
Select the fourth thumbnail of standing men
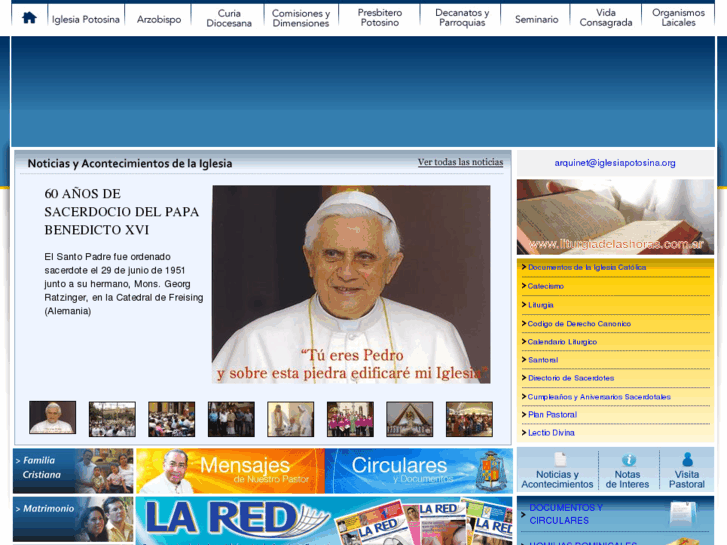pyautogui.click(x=231, y=419)
